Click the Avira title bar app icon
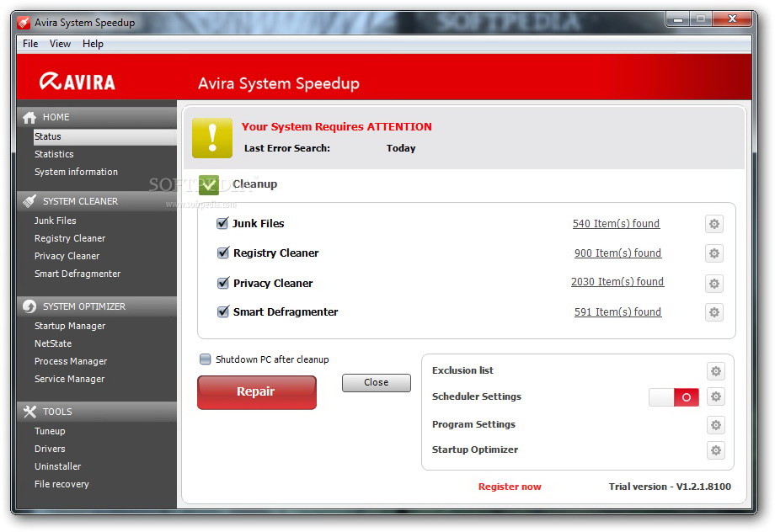This screenshot has height=532, width=775. (x=24, y=23)
